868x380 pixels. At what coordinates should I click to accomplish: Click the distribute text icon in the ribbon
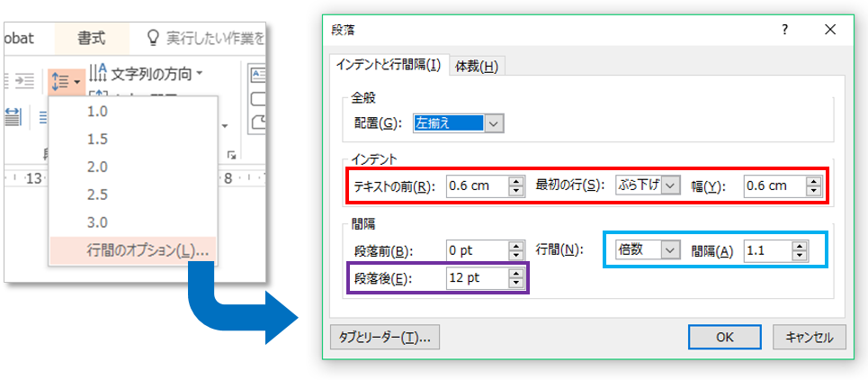pyautogui.click(x=13, y=116)
